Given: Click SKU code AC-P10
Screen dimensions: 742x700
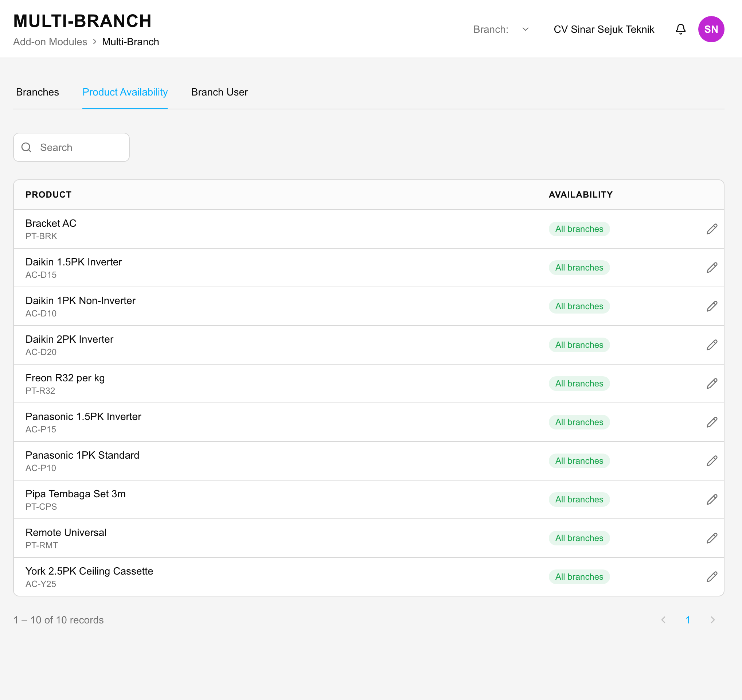Looking at the screenshot, I should [x=41, y=468].
